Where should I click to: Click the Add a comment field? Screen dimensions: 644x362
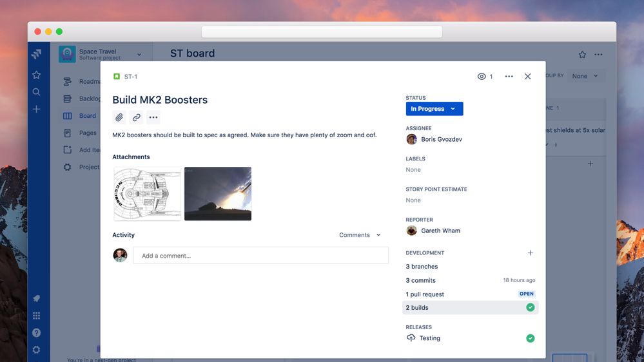coord(261,255)
